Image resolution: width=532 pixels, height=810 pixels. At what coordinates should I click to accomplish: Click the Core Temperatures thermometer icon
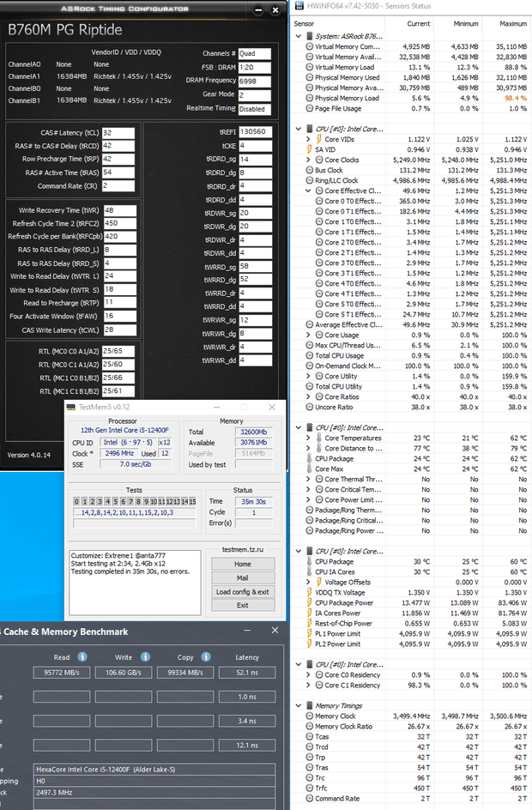click(318, 438)
